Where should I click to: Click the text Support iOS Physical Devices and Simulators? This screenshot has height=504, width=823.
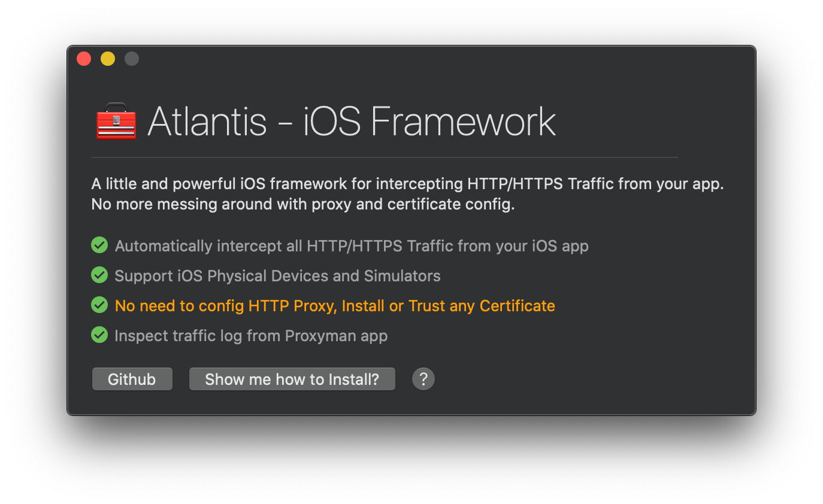click(x=278, y=276)
